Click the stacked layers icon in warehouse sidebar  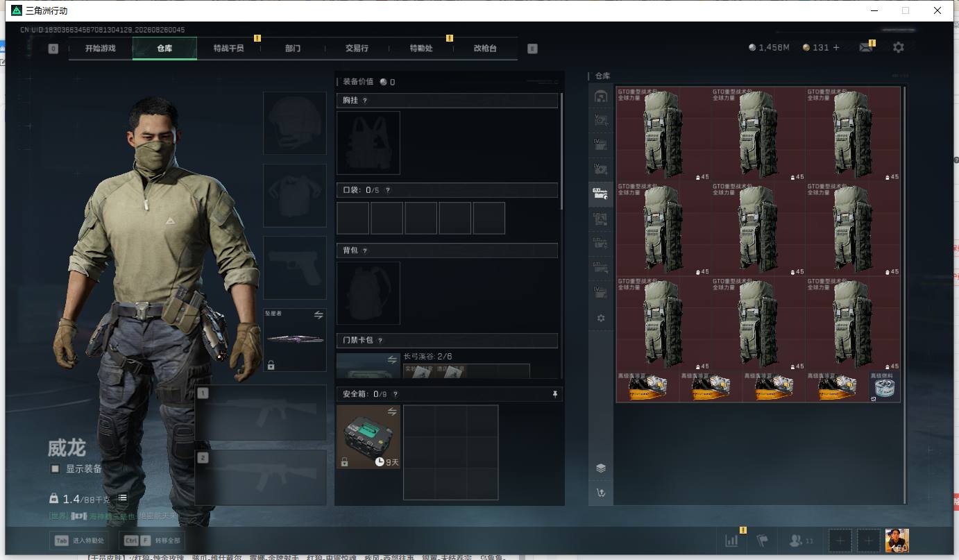pos(601,468)
